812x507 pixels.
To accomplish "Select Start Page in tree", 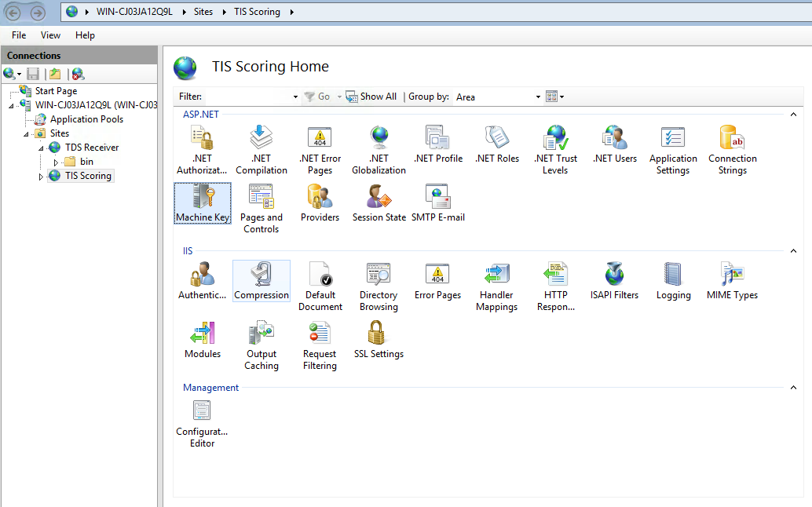I will 56,91.
